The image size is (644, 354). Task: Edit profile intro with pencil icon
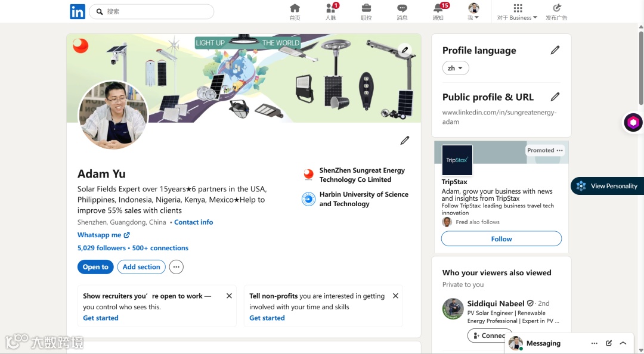(404, 141)
